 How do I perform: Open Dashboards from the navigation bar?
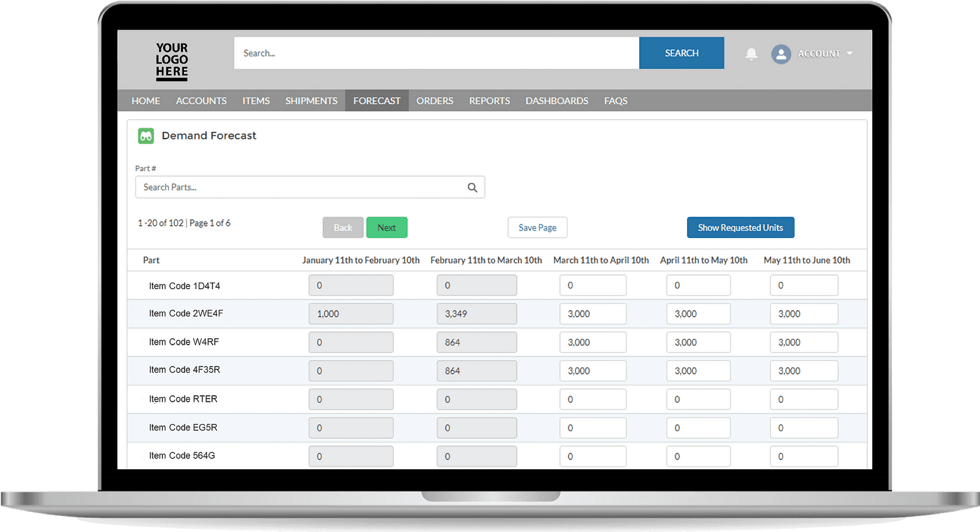coord(557,101)
